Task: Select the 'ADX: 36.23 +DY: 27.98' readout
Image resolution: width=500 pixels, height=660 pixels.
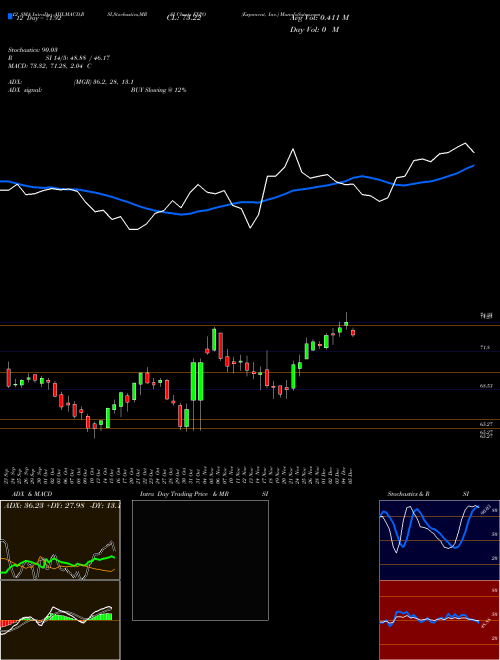Action: pos(45,505)
